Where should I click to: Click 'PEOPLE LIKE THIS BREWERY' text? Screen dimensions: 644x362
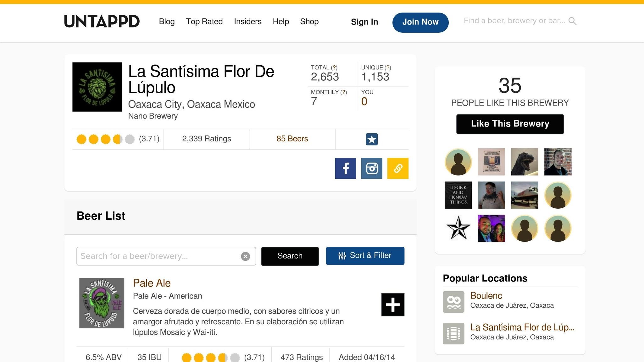(510, 103)
